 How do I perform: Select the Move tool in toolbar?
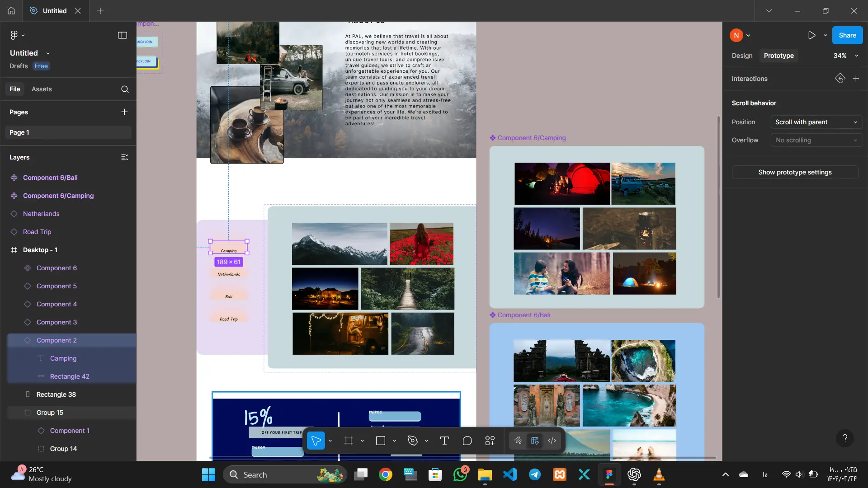pos(316,441)
